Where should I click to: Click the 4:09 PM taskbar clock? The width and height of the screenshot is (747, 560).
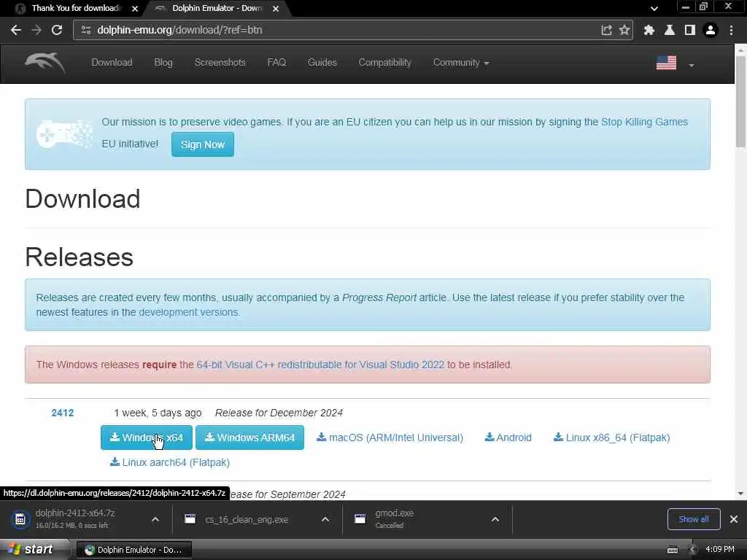(x=720, y=550)
